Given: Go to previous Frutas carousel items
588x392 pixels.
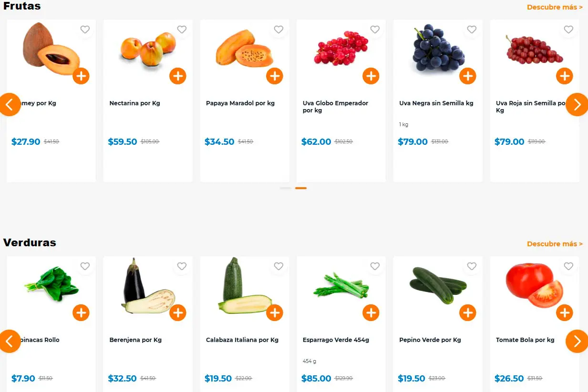Looking at the screenshot, I should [10, 104].
